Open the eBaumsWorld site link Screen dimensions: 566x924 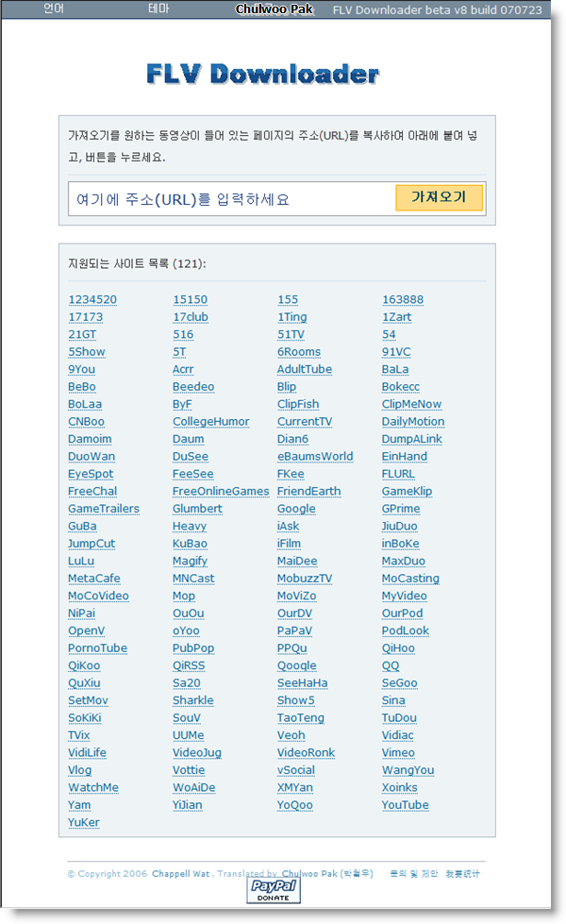click(315, 456)
